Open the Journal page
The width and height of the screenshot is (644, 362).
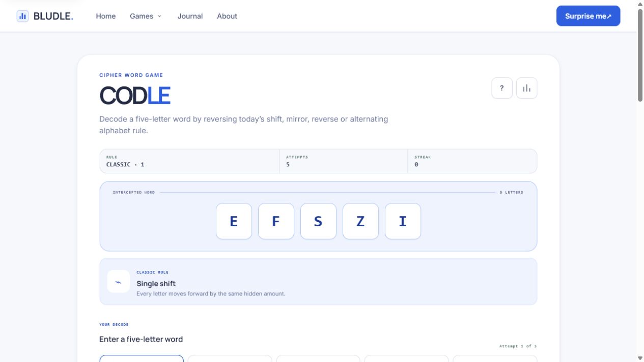click(x=190, y=16)
